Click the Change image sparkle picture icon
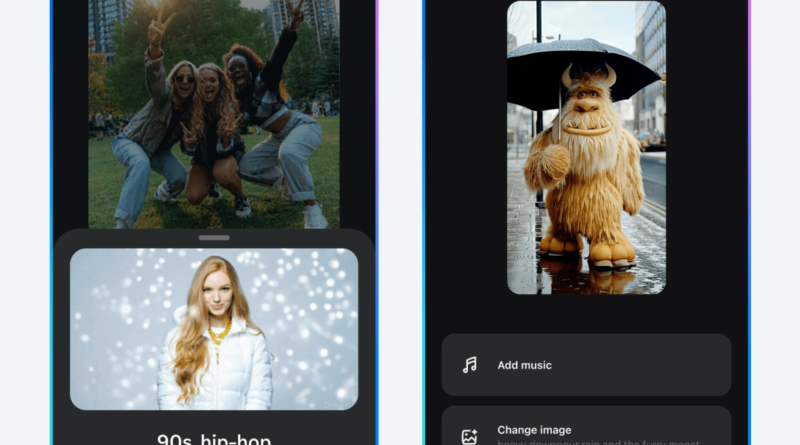The width and height of the screenshot is (800, 445). point(470,435)
